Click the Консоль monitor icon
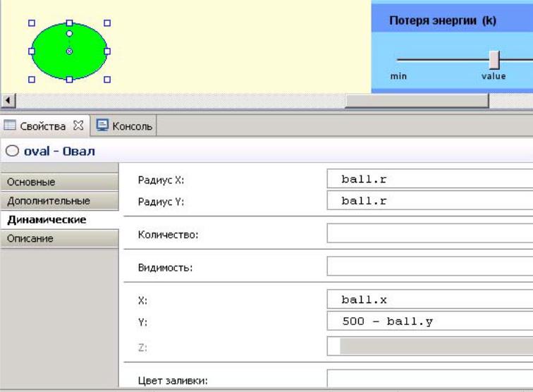The height and width of the screenshot is (392, 533). tap(102, 125)
